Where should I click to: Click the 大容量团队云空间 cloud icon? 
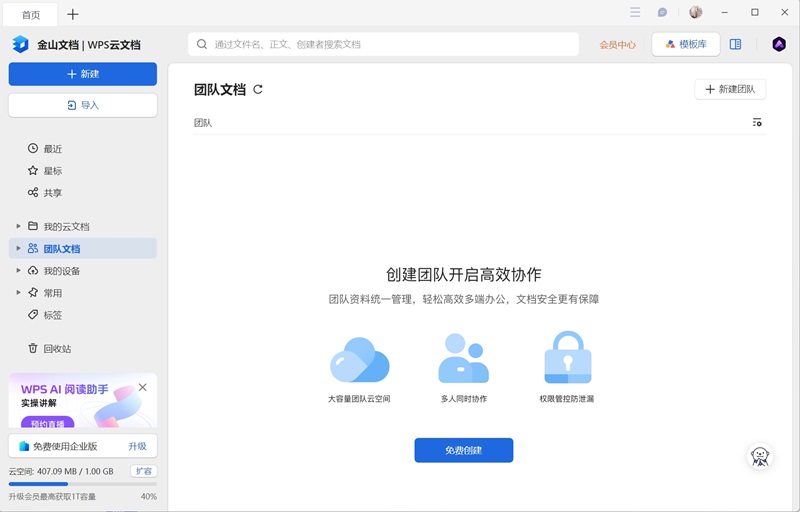[360, 360]
